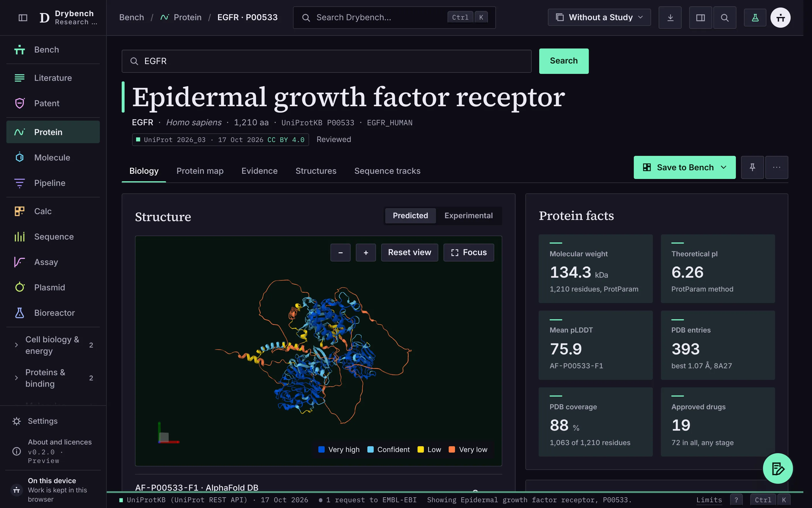The image size is (812, 508).
Task: Open the Limits link in status bar
Action: (709, 500)
